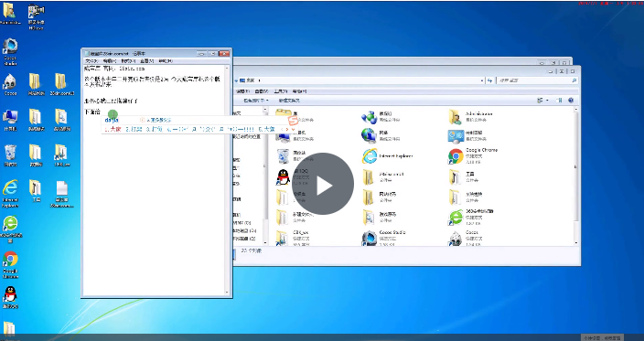Select the Administrator folder on the desktop

pyautogui.click(x=10, y=14)
